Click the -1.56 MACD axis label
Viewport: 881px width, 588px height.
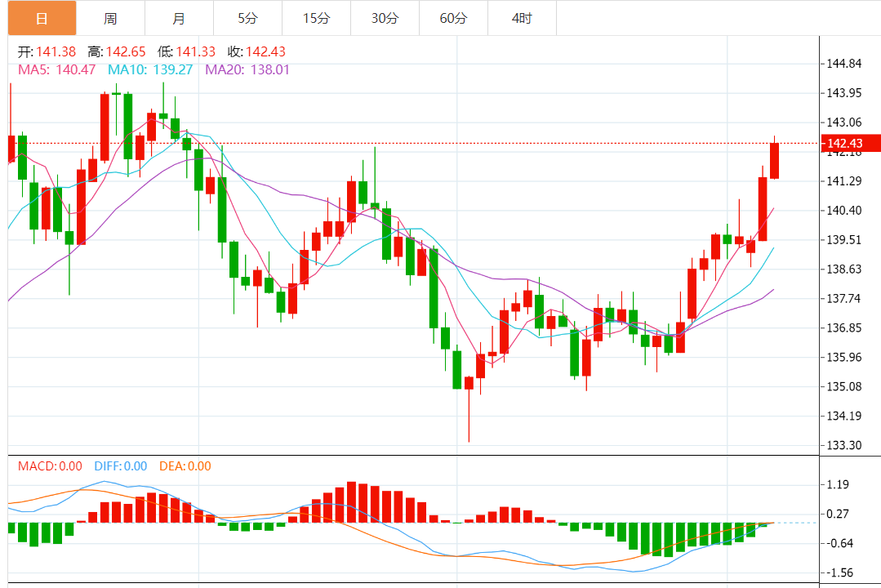[x=839, y=572]
